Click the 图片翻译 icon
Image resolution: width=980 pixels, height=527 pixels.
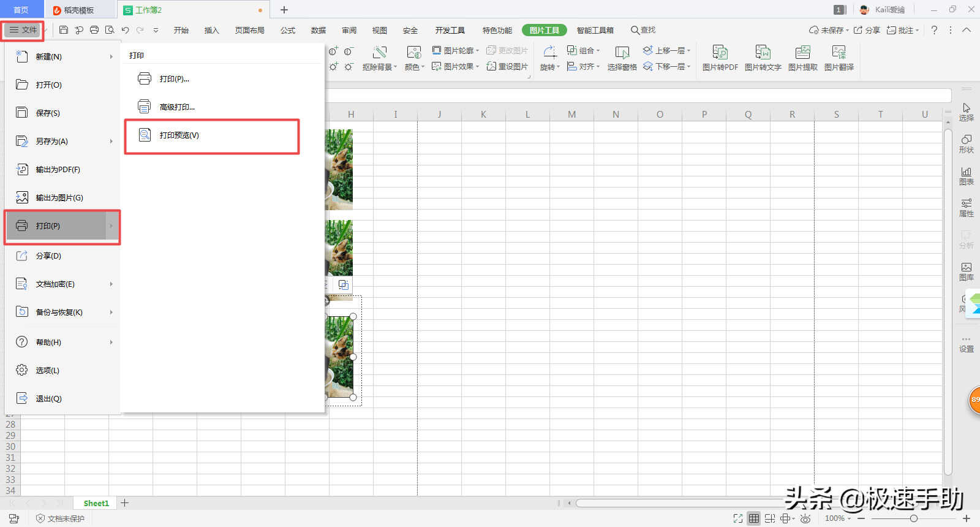click(x=839, y=52)
